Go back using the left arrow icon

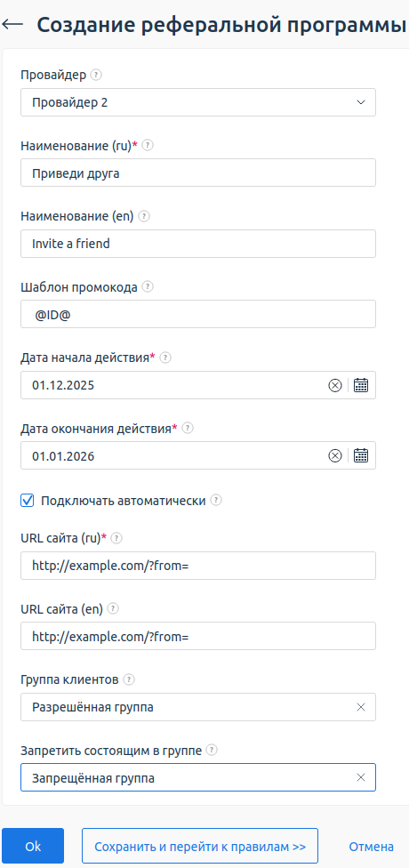(12, 24)
